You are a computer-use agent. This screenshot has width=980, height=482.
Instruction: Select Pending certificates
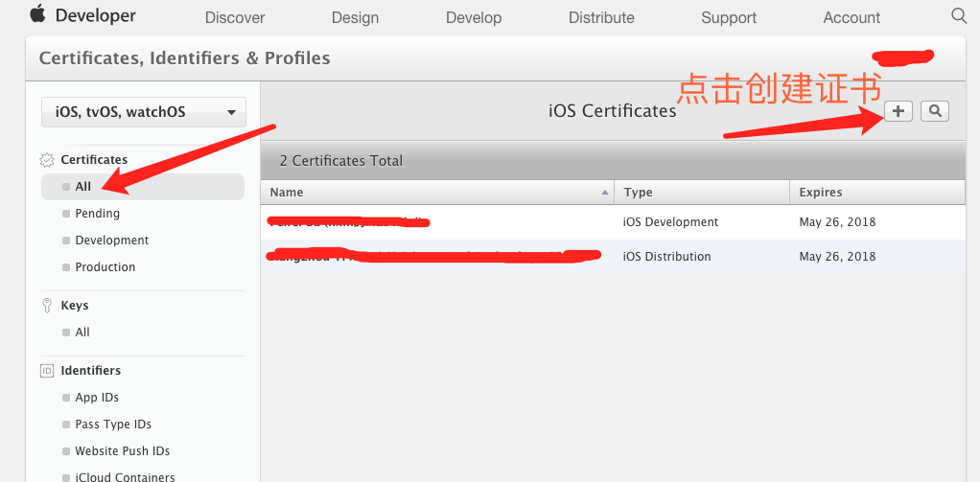click(x=97, y=214)
